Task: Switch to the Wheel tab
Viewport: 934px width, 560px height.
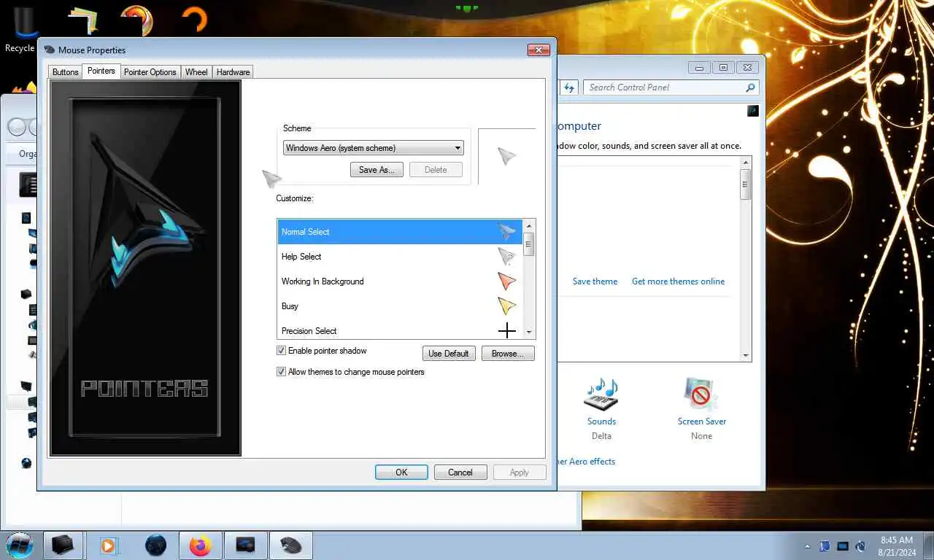Action: pyautogui.click(x=196, y=71)
